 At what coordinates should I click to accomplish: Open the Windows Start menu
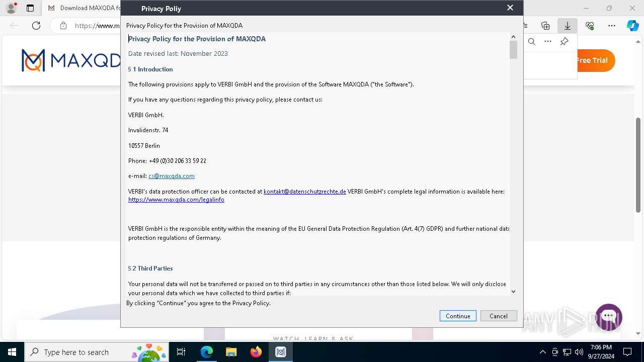[x=12, y=352]
